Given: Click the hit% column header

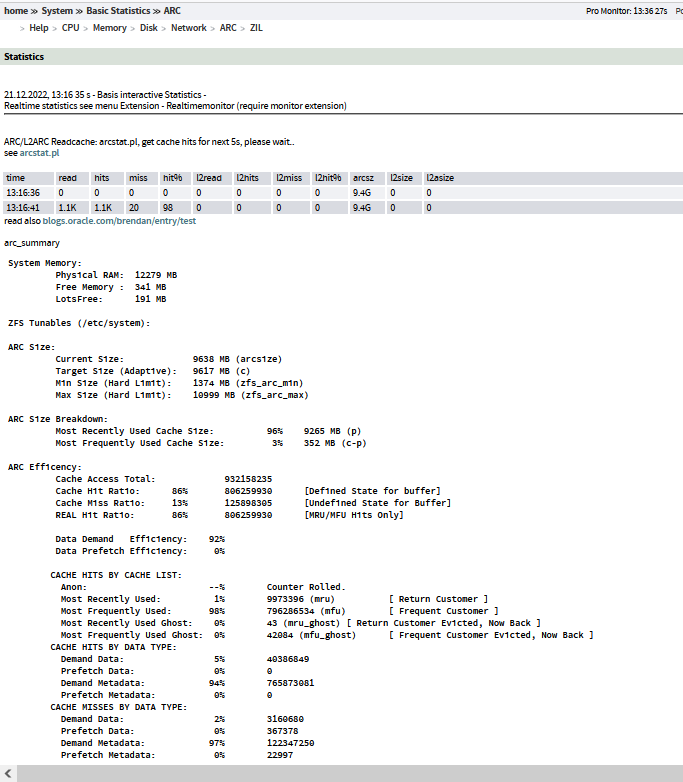Looking at the screenshot, I should point(172,178).
